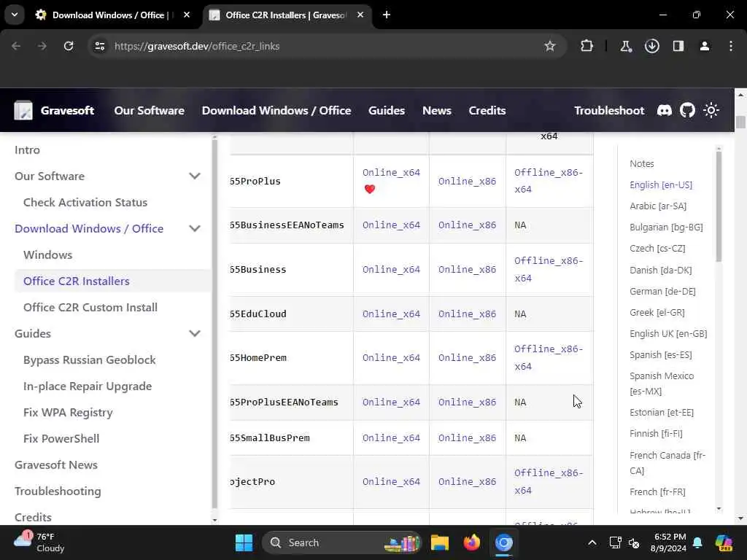The image size is (747, 560).
Task: Open Our Software in top navigation
Action: click(149, 111)
